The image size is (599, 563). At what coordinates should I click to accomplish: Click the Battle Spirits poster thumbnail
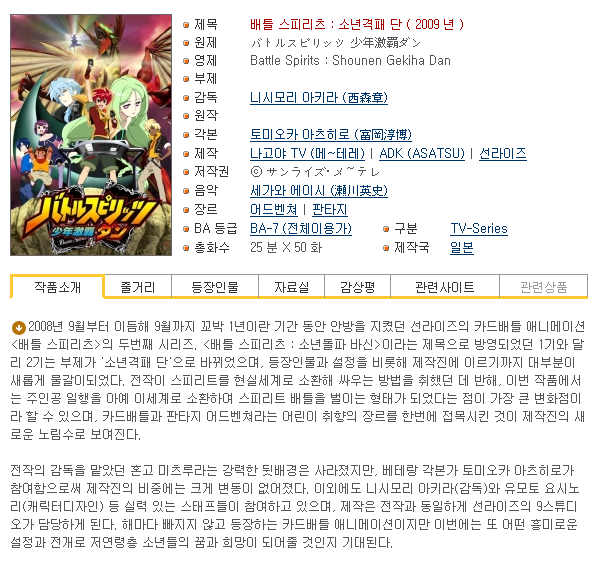91,135
